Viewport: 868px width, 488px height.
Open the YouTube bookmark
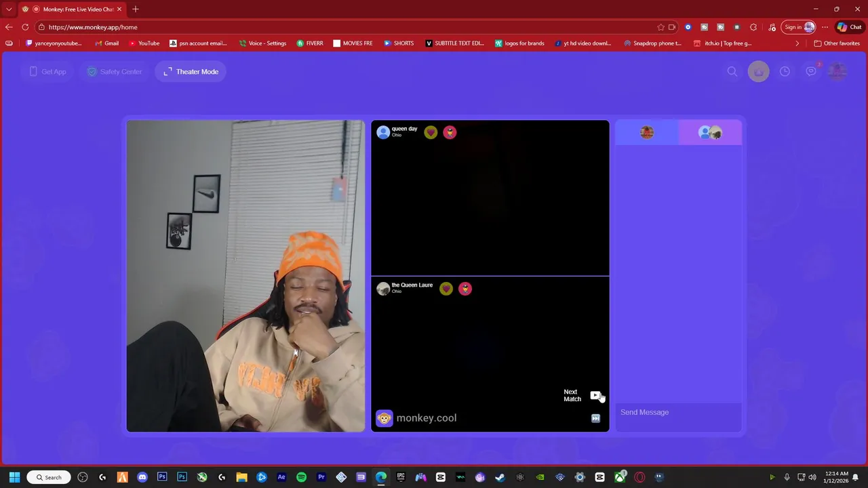click(x=144, y=43)
